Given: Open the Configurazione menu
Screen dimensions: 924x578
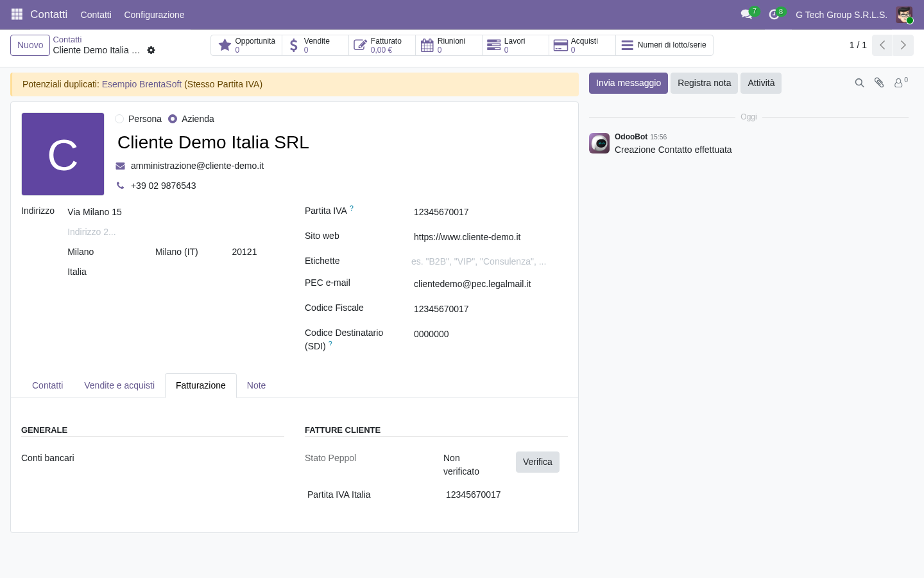Looking at the screenshot, I should coord(154,15).
